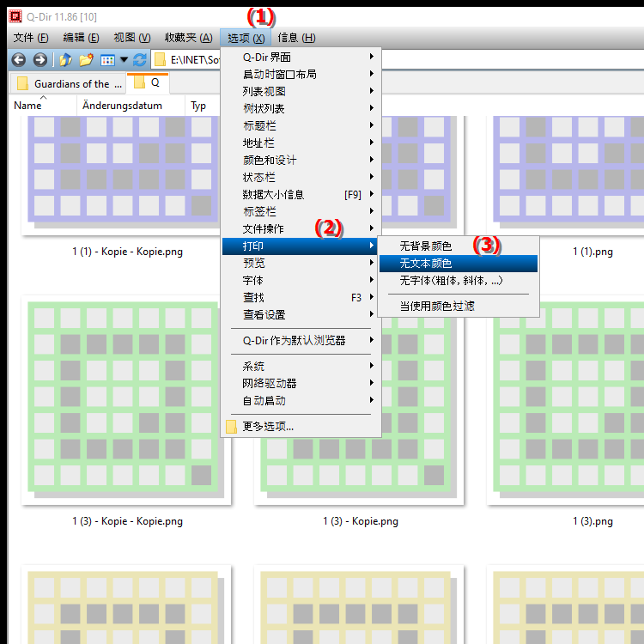Click the up one folder level icon
Viewport: 644px width, 644px height.
click(65, 60)
